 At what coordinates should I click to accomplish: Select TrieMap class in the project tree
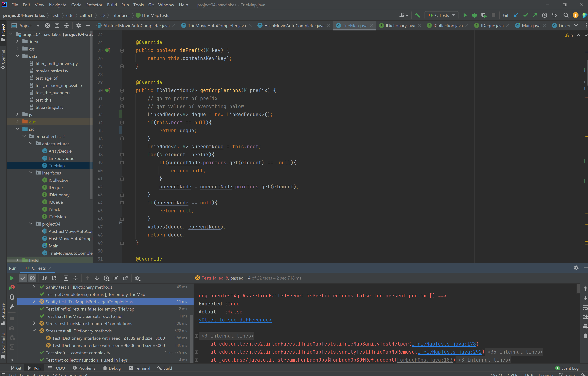click(x=56, y=166)
